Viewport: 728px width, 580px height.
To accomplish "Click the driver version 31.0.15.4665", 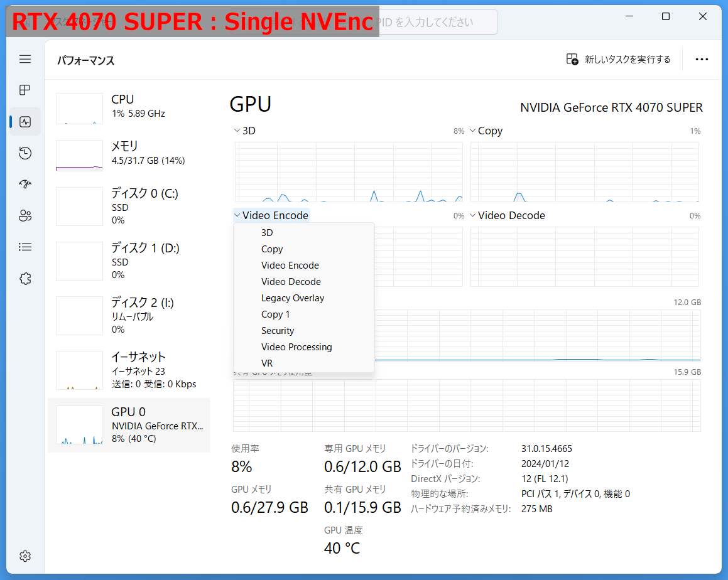I will pos(546,449).
